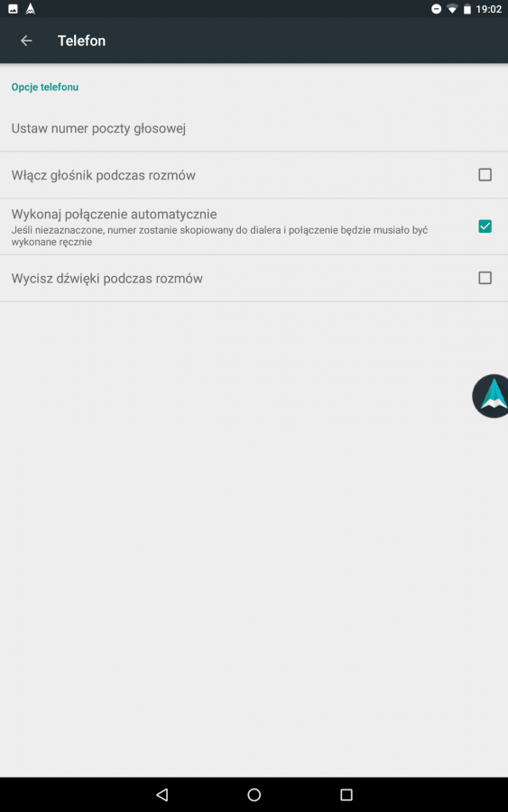Tap the Wi-Fi signal icon

[x=452, y=9]
